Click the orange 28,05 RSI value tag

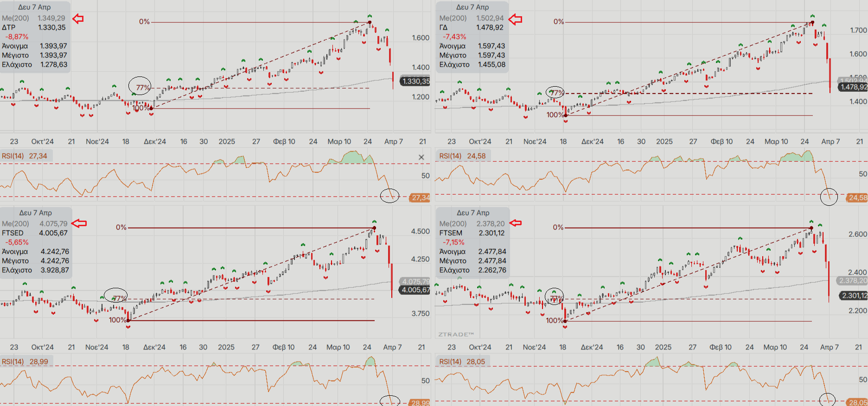[x=857, y=403]
